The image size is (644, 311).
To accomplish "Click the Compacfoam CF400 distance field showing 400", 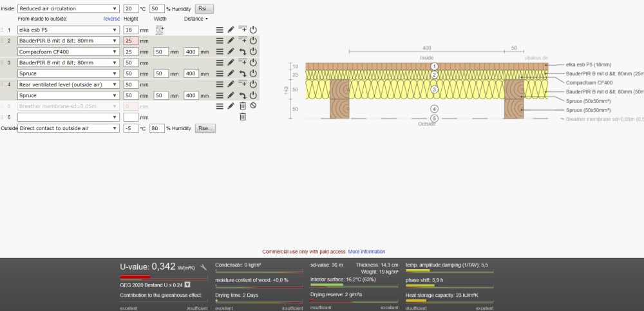I will pyautogui.click(x=191, y=52).
